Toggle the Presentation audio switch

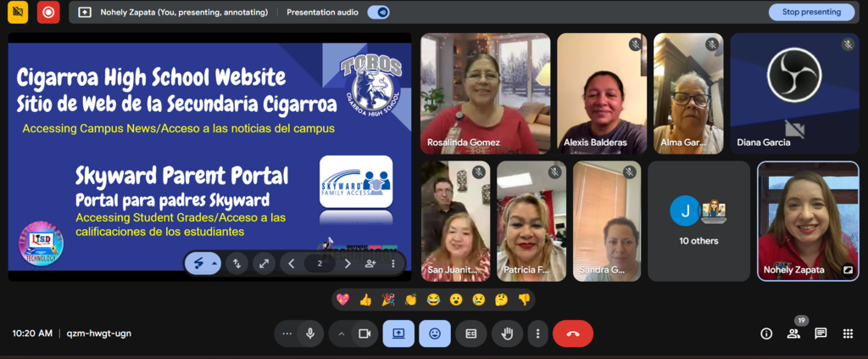coord(378,13)
